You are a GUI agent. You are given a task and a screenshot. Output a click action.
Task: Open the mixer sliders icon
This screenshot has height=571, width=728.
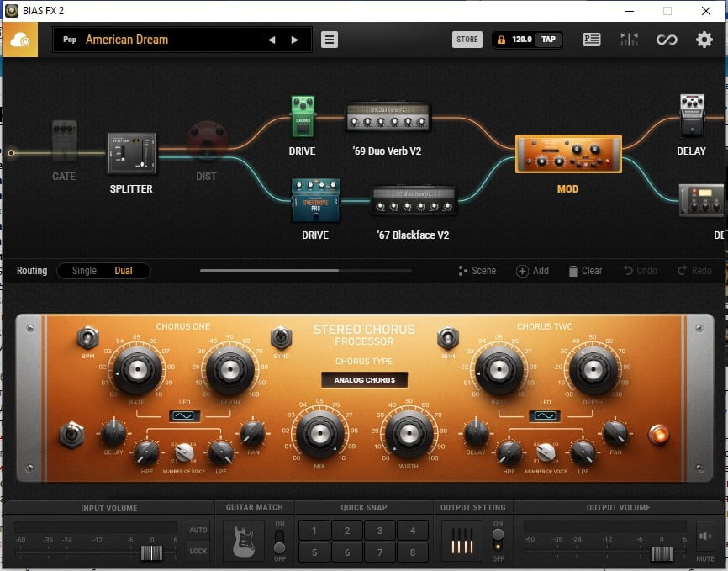click(629, 40)
